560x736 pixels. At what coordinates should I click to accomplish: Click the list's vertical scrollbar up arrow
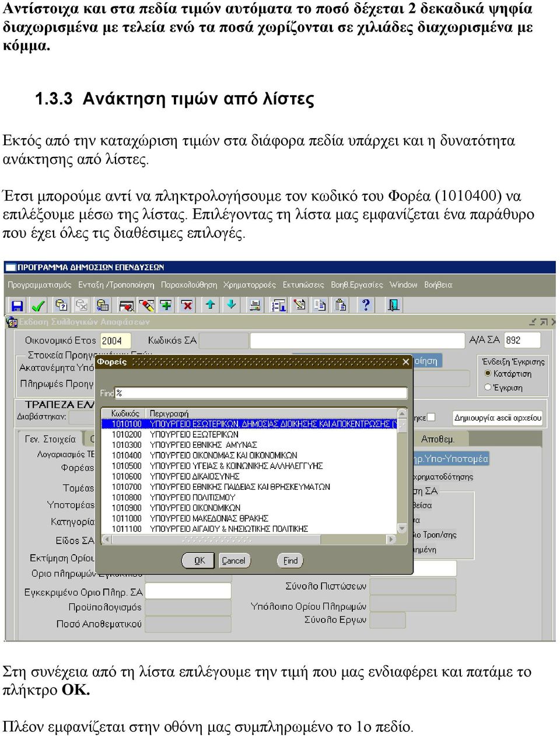pos(402,413)
